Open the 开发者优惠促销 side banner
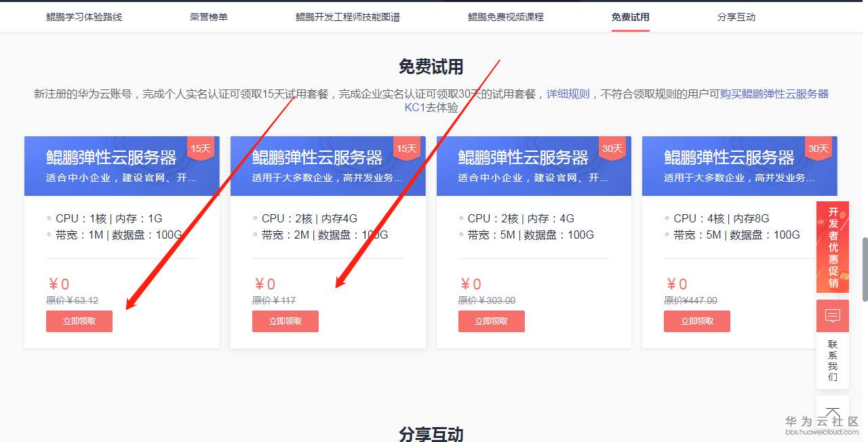868x442 pixels. click(x=833, y=247)
